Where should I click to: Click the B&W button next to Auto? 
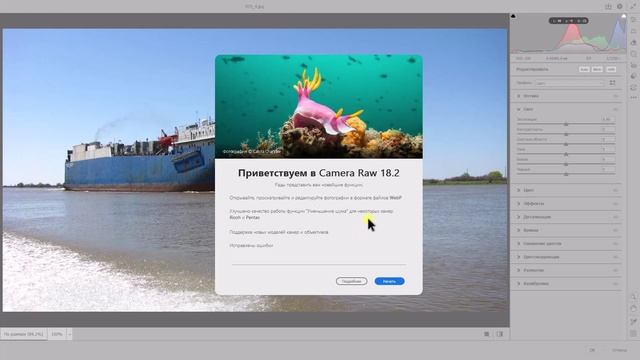pos(597,69)
